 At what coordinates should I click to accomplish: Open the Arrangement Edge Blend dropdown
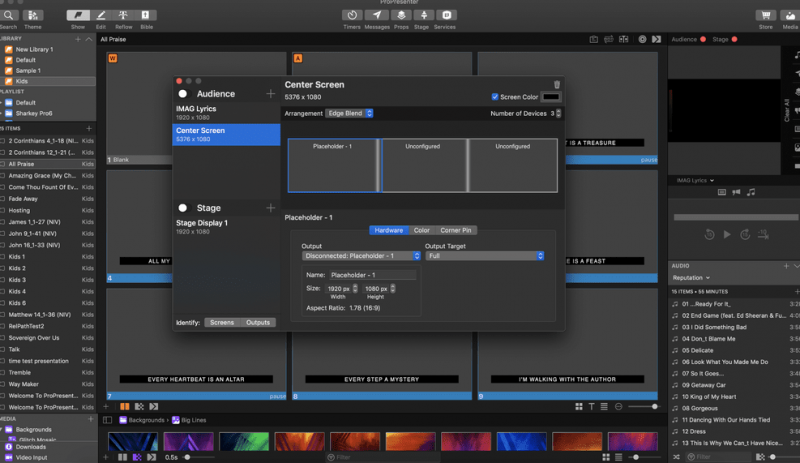(x=349, y=113)
